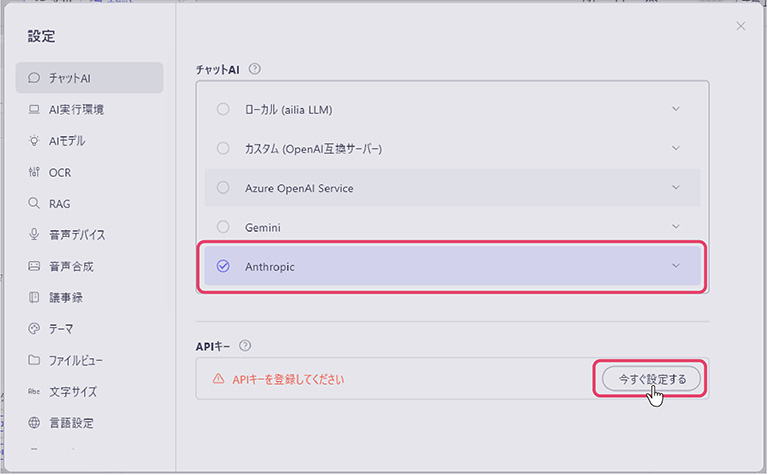Click the help icon beside APIキー
The height and width of the screenshot is (474, 767).
pos(245,346)
